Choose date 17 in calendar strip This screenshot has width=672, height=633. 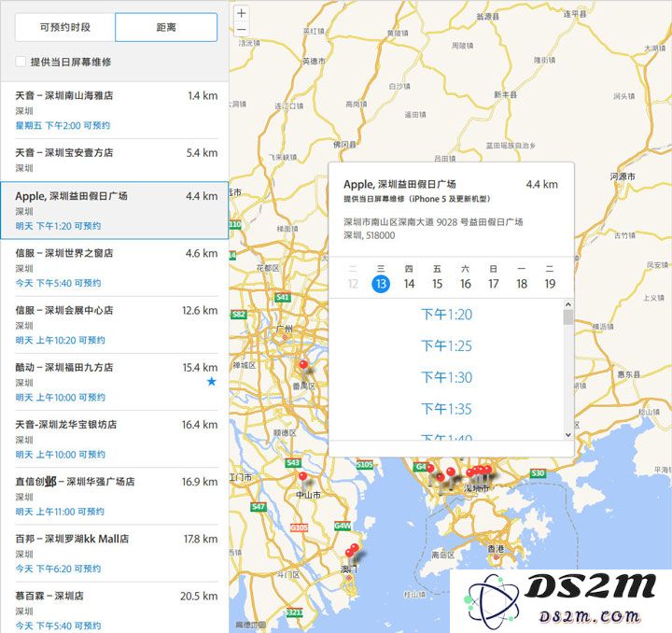pyautogui.click(x=494, y=284)
